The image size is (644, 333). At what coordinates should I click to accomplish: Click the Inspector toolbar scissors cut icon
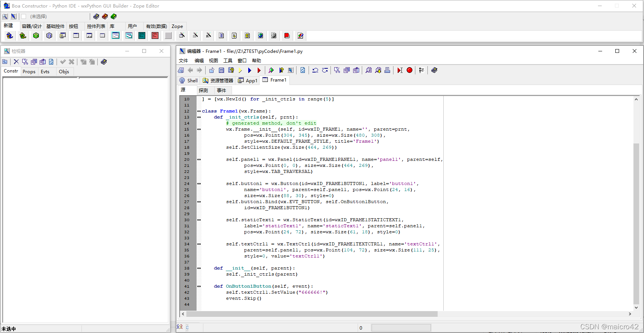(25, 62)
